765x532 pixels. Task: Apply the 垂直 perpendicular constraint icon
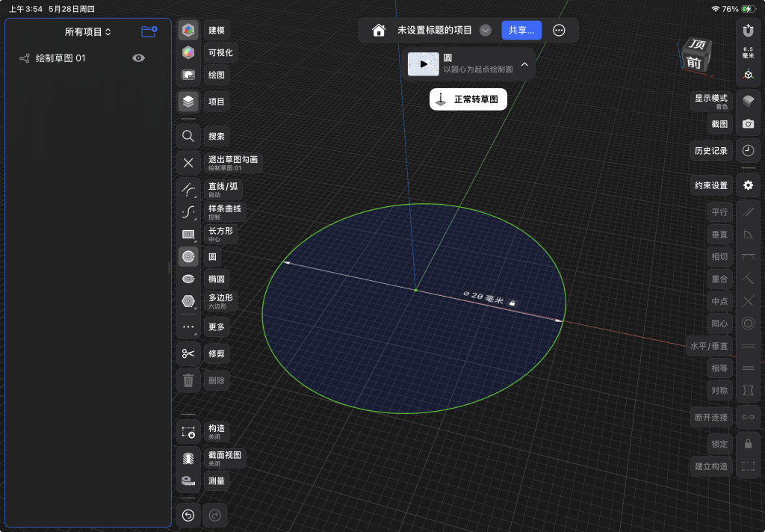(748, 235)
